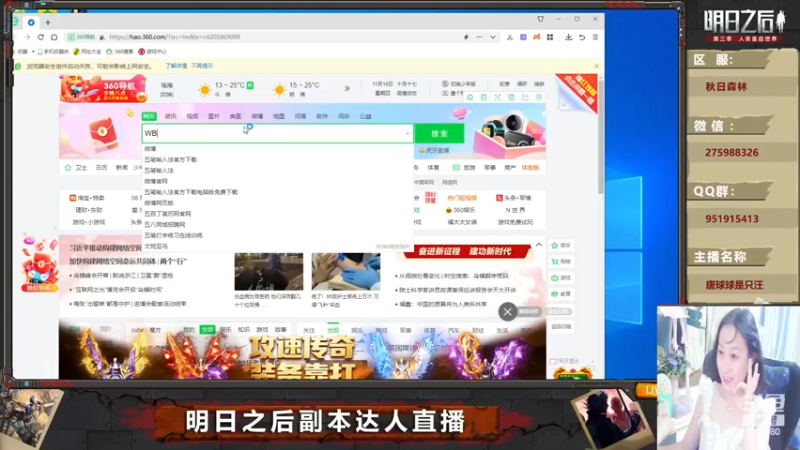Open the 网址大全 bookmark
Viewport: 800px width, 450px height.
87,52
